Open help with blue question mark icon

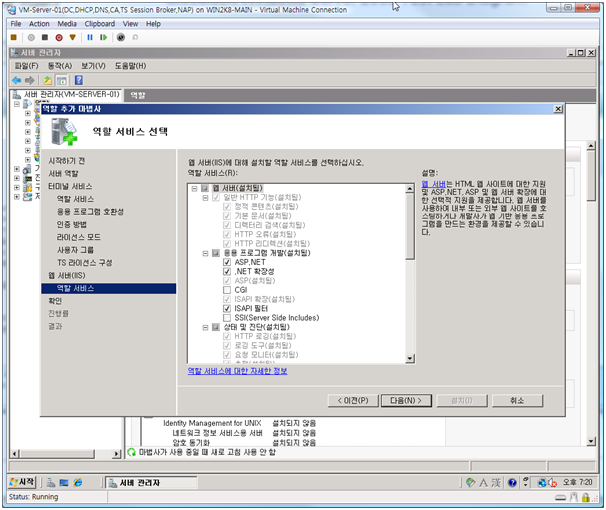[78, 80]
